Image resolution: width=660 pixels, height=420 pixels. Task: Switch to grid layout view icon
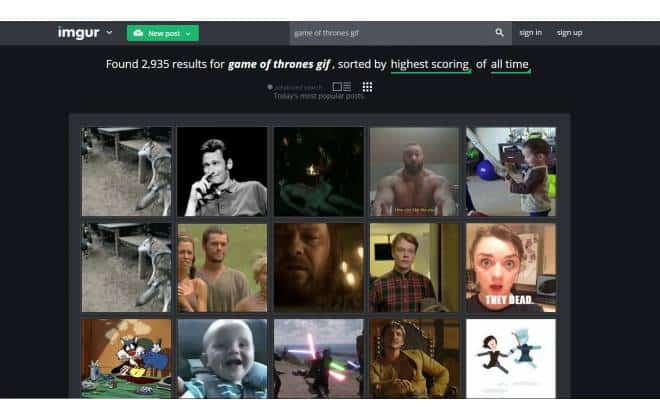coord(367,87)
